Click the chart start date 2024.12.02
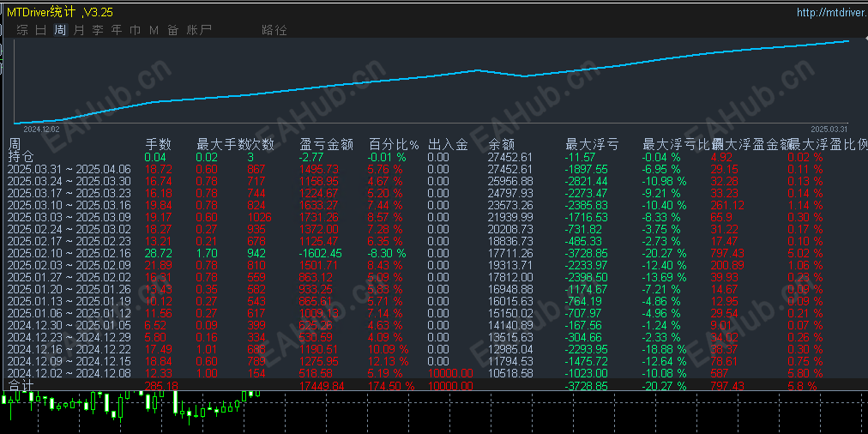This screenshot has height=434, width=868. 41,128
